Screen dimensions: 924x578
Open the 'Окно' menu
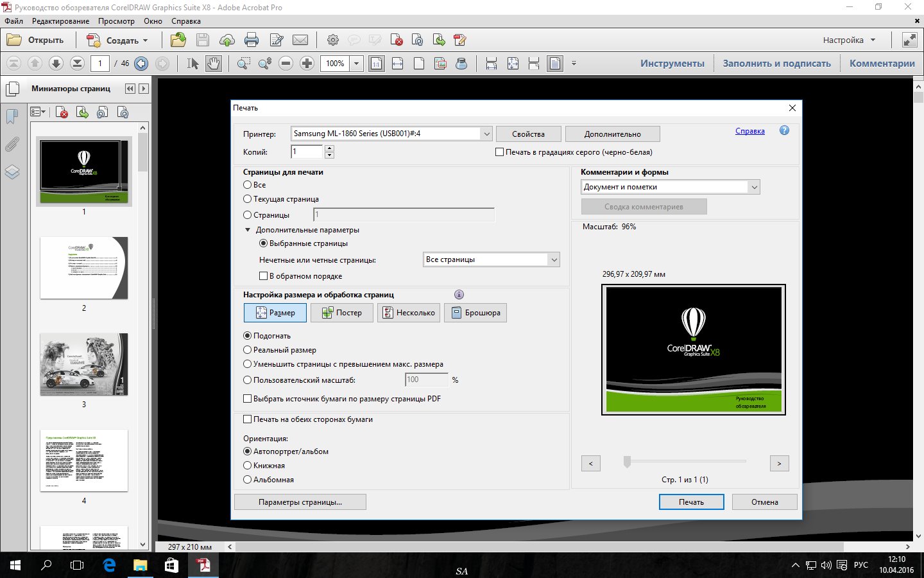[153, 21]
